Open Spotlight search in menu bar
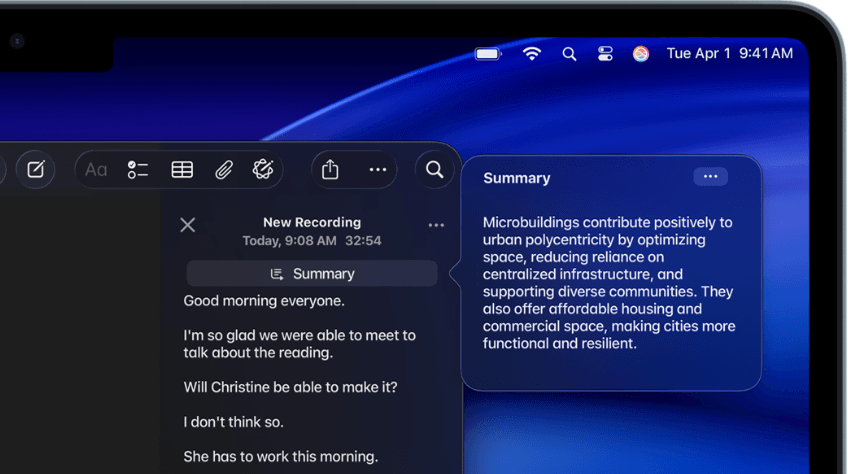The image size is (848, 474). click(569, 54)
